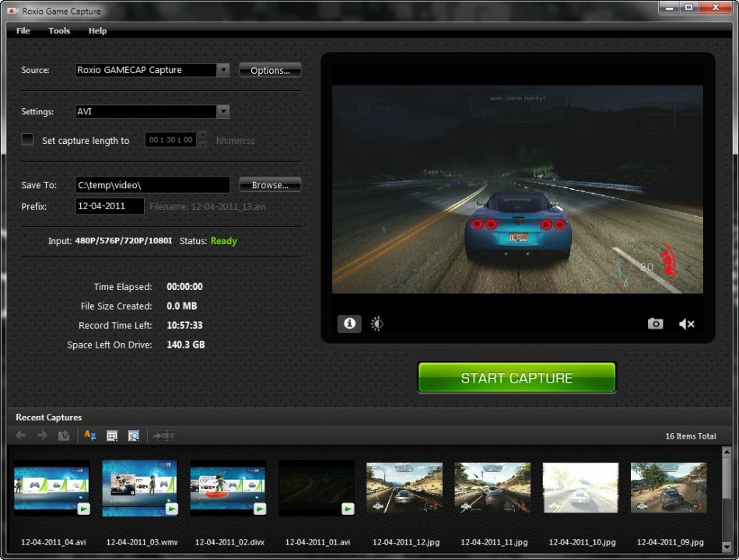Click the captures scrollbar up arrow
The width and height of the screenshot is (739, 560).
click(727, 453)
